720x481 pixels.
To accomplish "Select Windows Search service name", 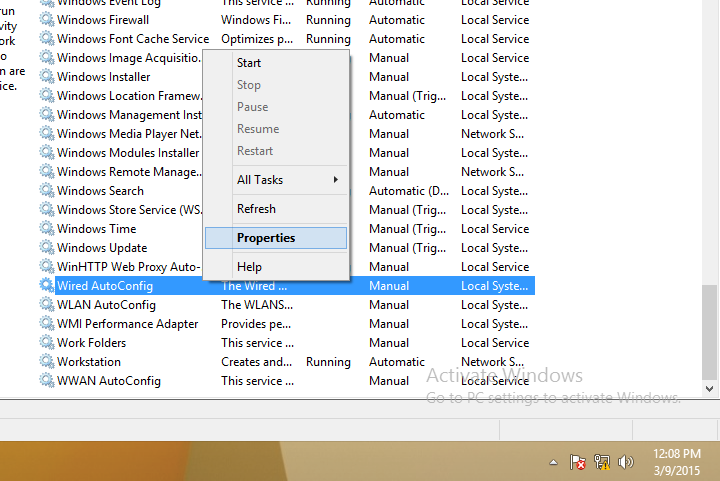I will (100, 190).
